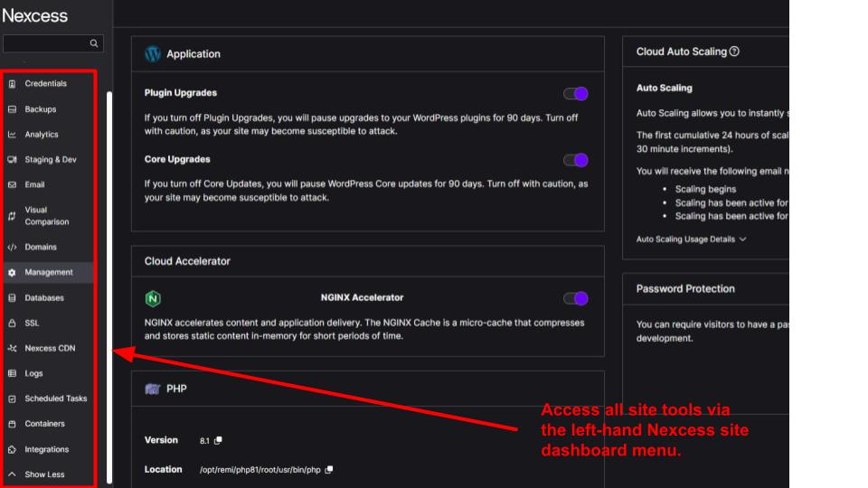
Task: Open the Backups menu item
Action: [x=41, y=109]
